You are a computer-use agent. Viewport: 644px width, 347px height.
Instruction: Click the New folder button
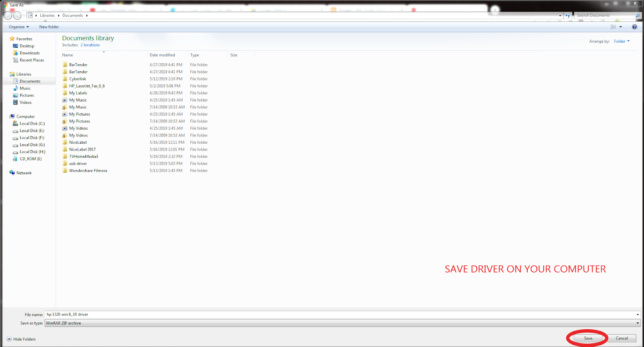(x=49, y=27)
